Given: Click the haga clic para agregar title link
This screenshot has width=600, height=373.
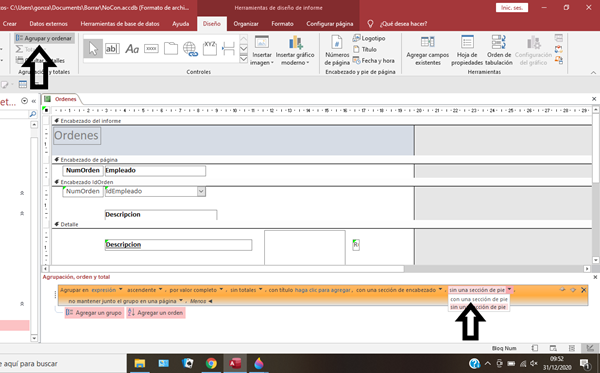Looking at the screenshot, I should [x=323, y=290].
